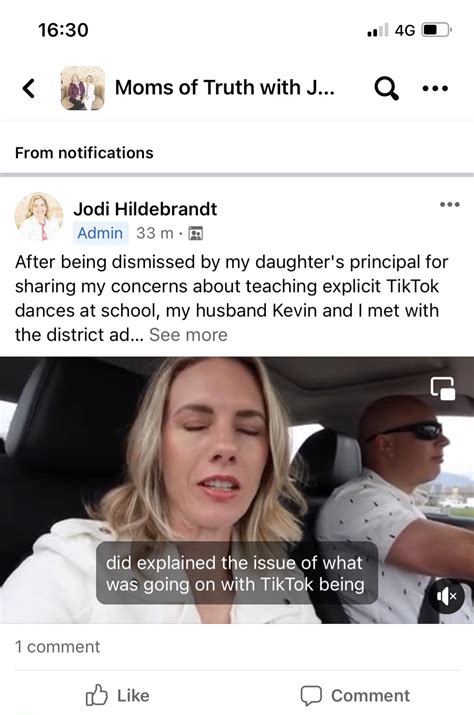Open the Jodi Hildebrandt name link
474x715 pixels.
pyautogui.click(x=145, y=209)
